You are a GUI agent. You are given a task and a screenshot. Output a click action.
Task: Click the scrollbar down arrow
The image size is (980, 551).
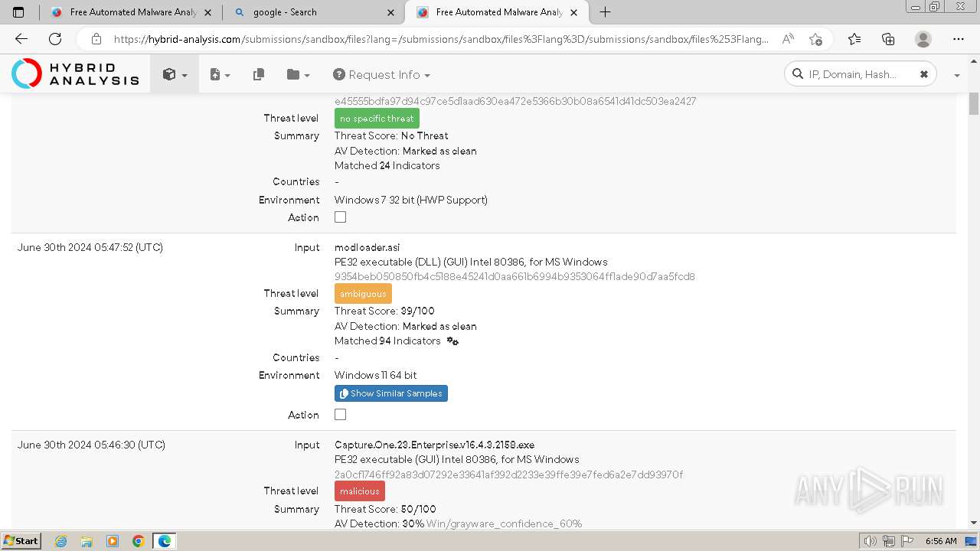click(x=974, y=523)
